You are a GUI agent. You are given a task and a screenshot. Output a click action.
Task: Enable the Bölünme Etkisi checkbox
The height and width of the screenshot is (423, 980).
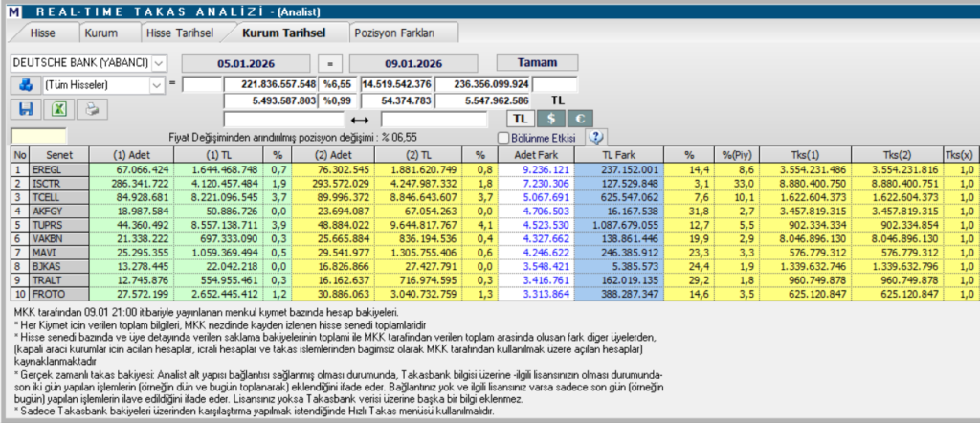click(x=504, y=138)
